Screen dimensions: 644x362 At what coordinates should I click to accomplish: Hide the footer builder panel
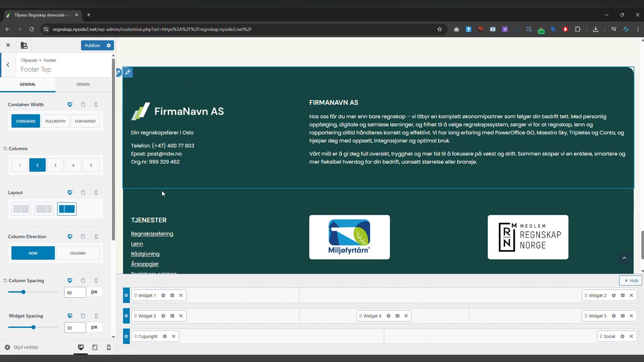click(x=631, y=280)
